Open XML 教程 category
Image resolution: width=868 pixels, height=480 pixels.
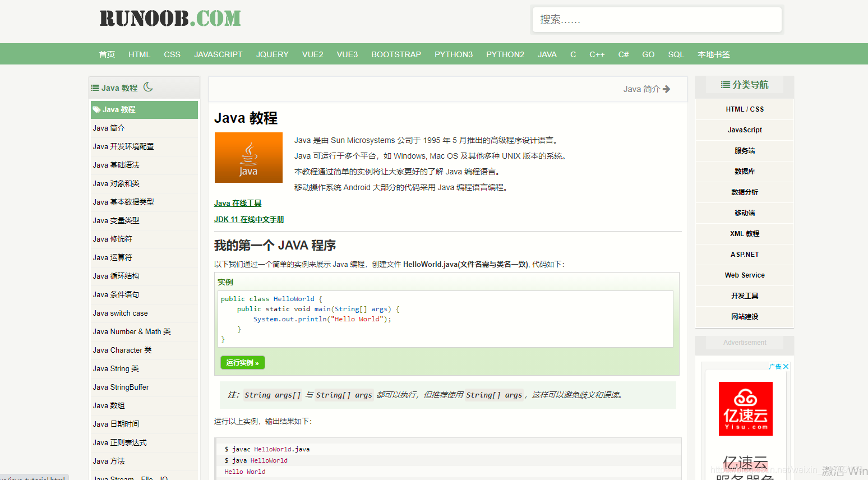click(x=745, y=234)
